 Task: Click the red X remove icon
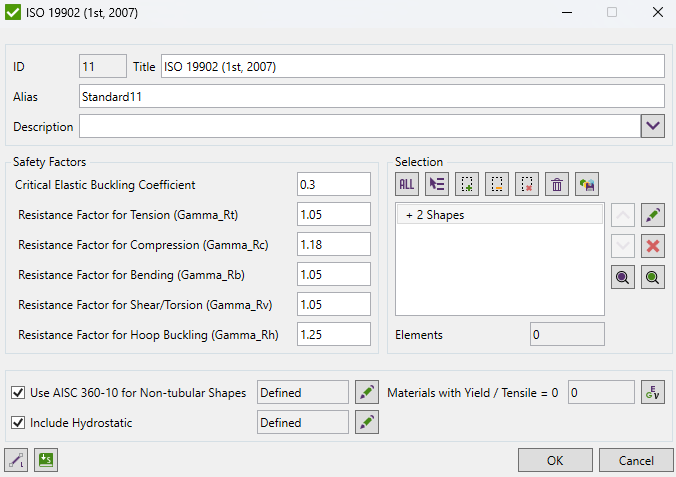(x=653, y=246)
